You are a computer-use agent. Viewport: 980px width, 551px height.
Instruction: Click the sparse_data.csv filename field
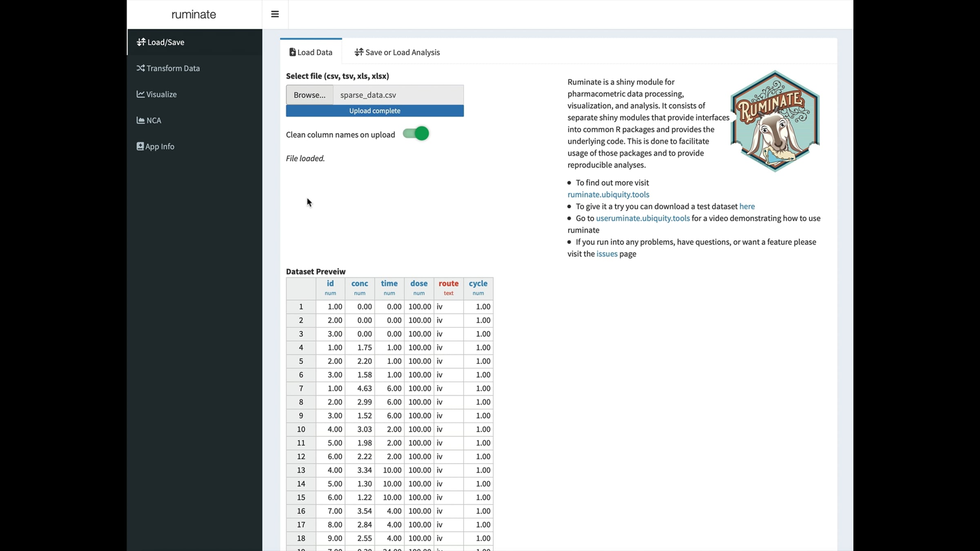pyautogui.click(x=398, y=95)
